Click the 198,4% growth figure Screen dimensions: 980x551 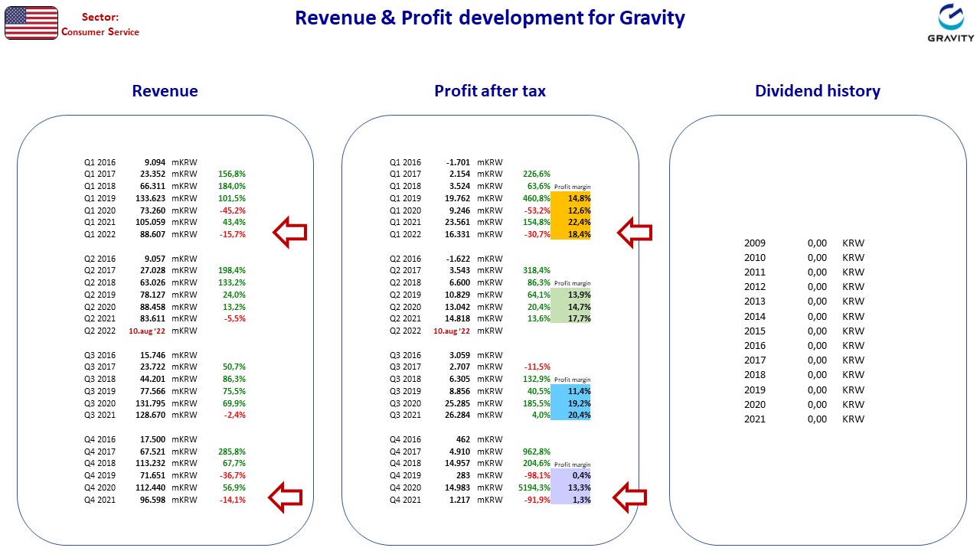(232, 270)
